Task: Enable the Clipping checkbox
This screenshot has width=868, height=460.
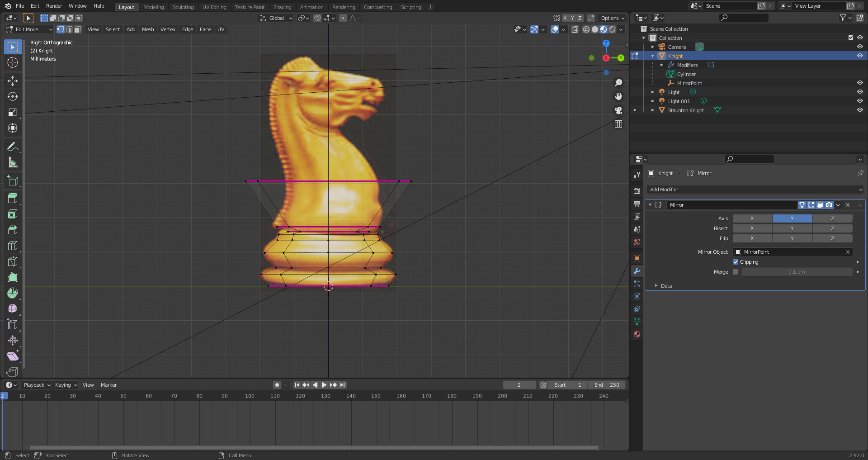Action: click(736, 262)
